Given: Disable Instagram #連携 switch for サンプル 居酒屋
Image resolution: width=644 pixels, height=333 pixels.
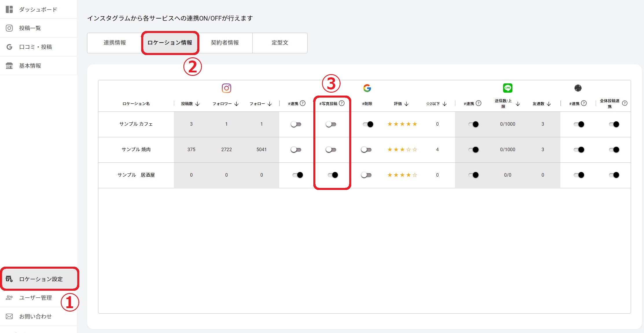Looking at the screenshot, I should 297,175.
